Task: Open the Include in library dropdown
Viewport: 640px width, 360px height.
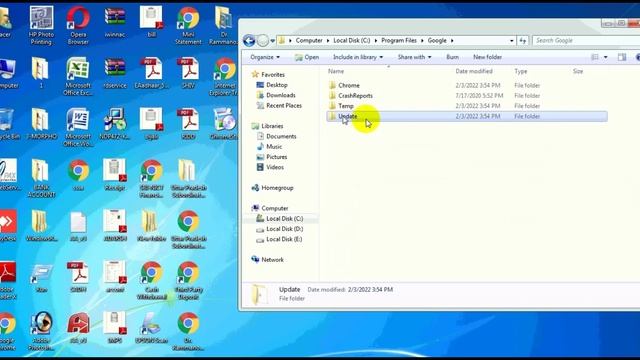Action: (x=358, y=57)
